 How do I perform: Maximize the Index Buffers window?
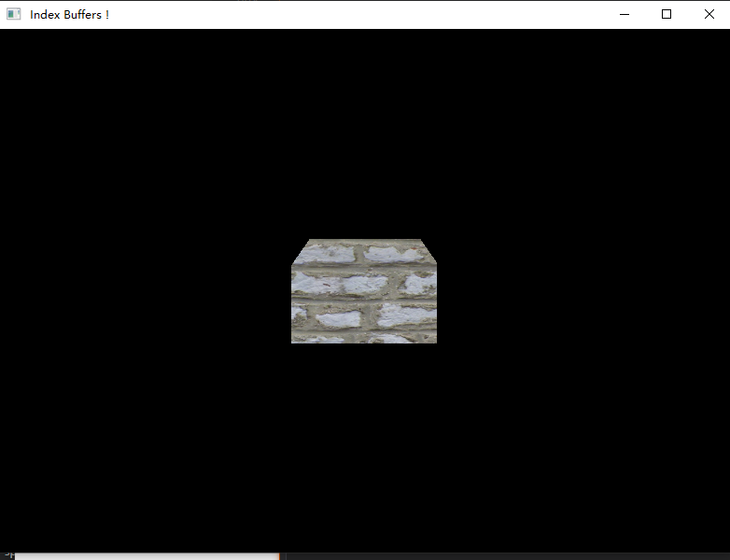[x=667, y=14]
